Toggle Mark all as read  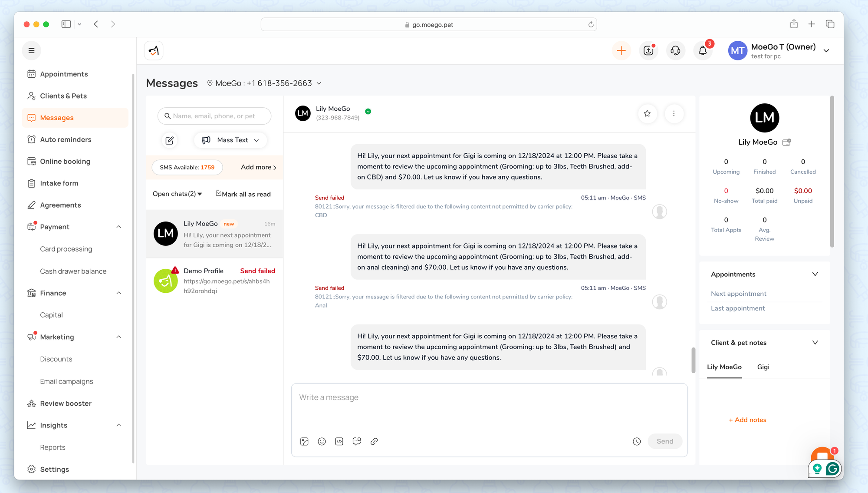243,194
